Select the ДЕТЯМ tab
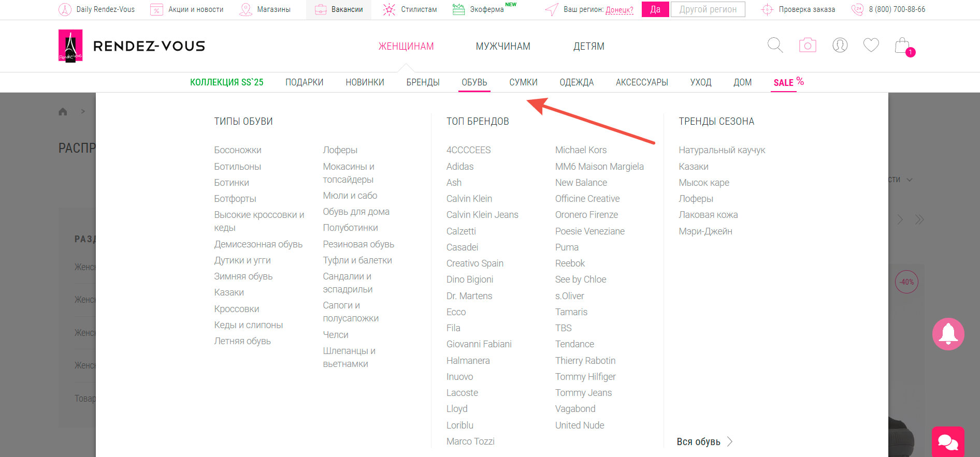980x457 pixels. (x=589, y=46)
